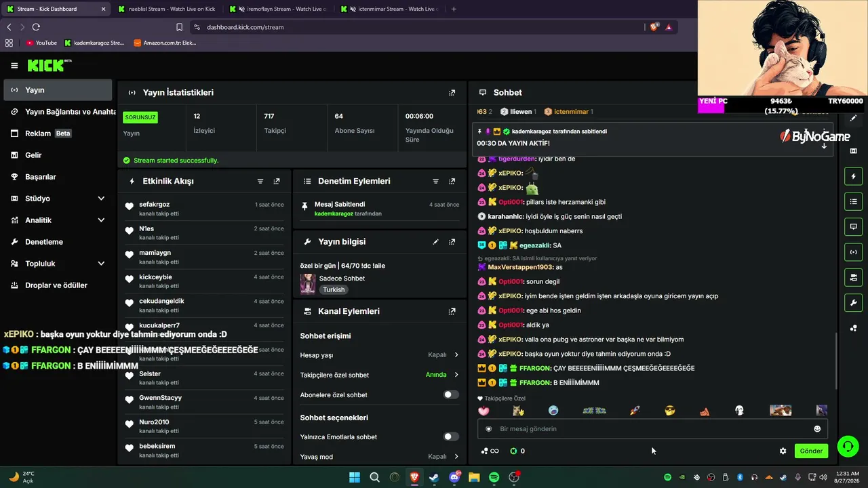Click the green headset support button
Image resolution: width=868 pixels, height=488 pixels.
click(x=848, y=447)
